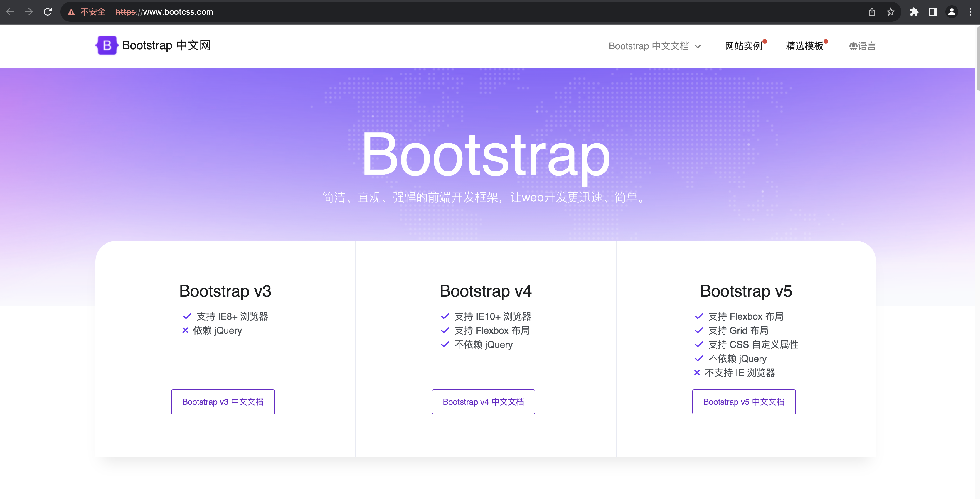
Task: Open the 语言 menu
Action: (x=863, y=46)
